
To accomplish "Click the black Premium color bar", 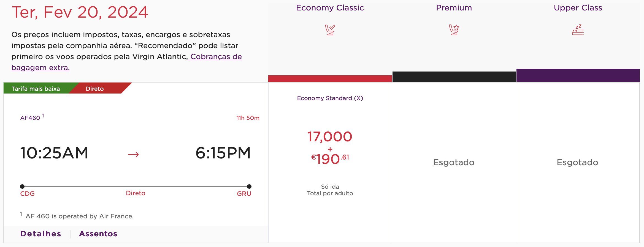I will pyautogui.click(x=454, y=77).
